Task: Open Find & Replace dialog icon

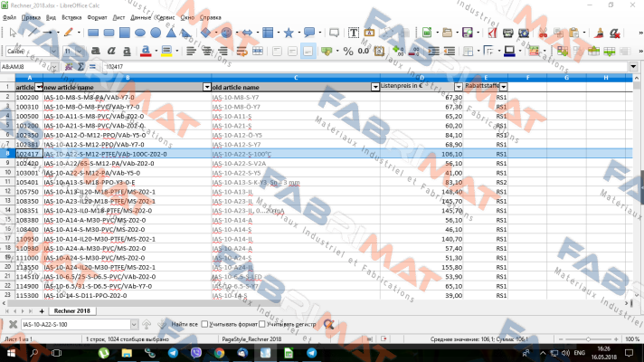Action: 328,325
